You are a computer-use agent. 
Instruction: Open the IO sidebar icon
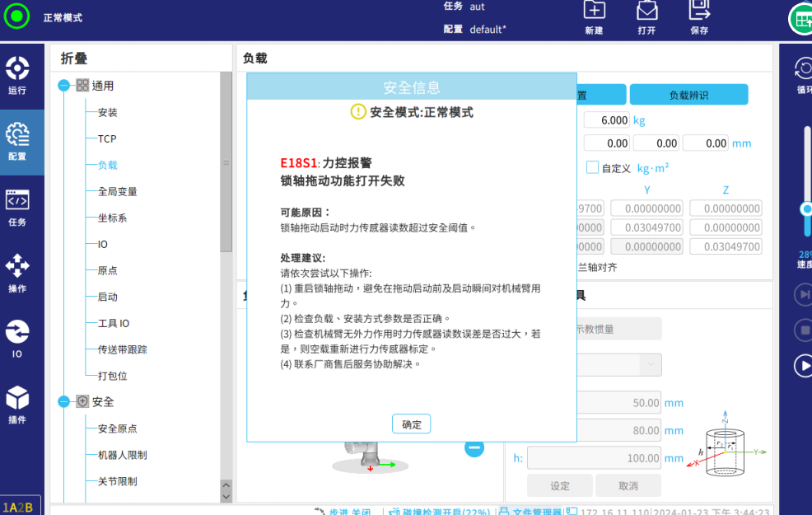[x=17, y=338]
